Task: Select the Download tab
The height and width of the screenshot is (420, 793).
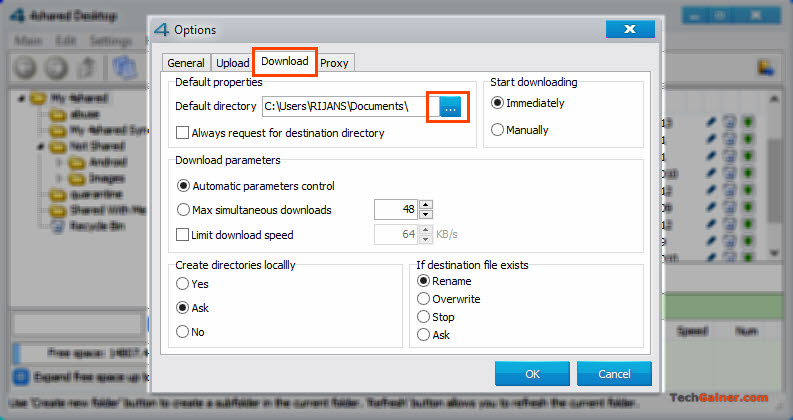Action: click(285, 61)
